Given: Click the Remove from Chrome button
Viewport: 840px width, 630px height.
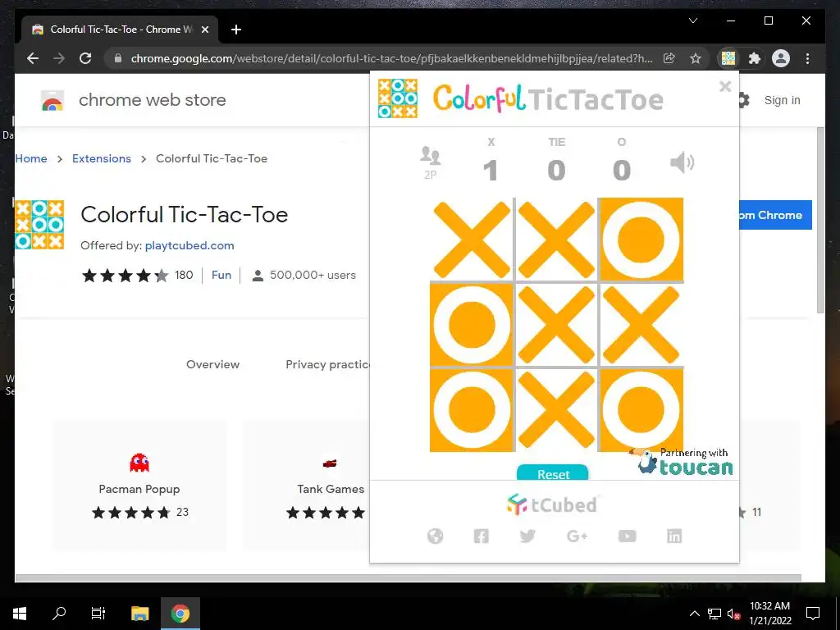Looking at the screenshot, I should click(x=776, y=215).
